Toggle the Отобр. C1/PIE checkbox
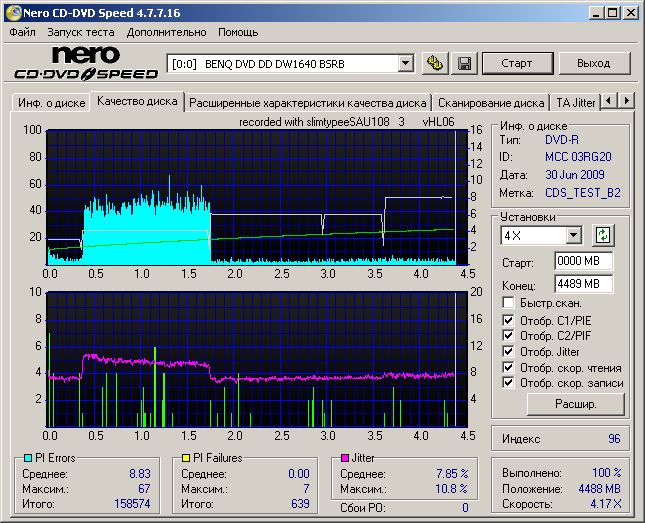 (509, 320)
